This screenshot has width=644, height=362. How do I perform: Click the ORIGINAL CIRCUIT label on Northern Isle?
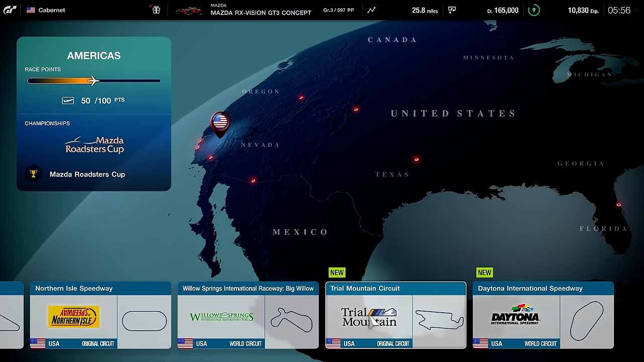[98, 344]
